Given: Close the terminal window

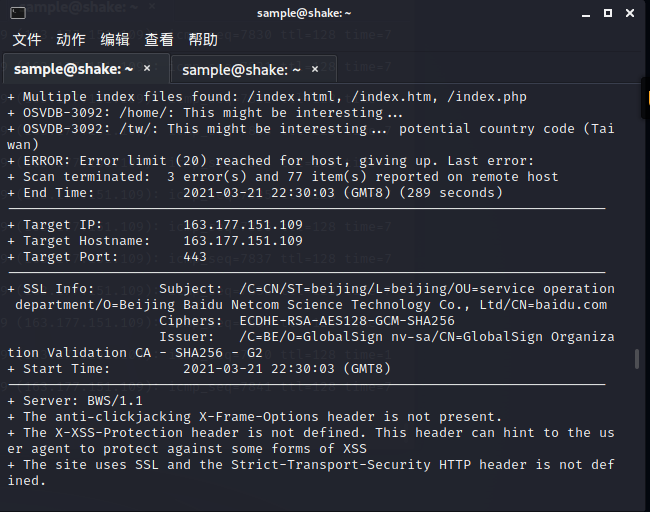Looking at the screenshot, I should point(629,12).
